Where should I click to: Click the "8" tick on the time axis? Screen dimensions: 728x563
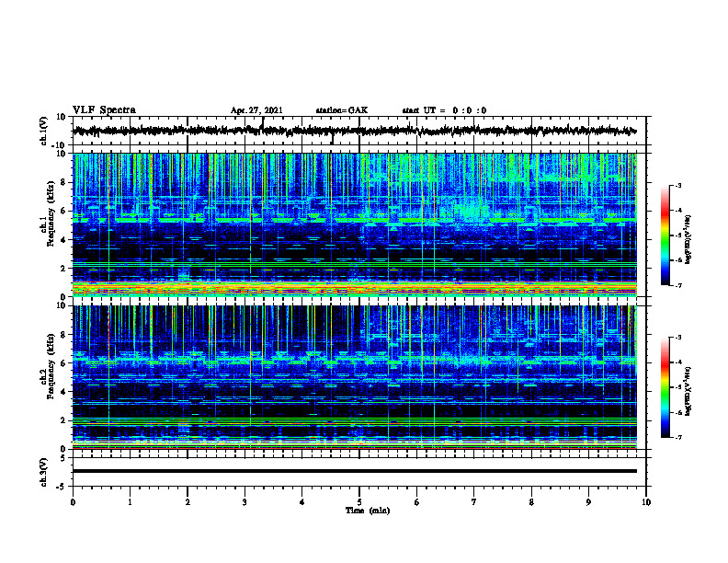pos(531,502)
